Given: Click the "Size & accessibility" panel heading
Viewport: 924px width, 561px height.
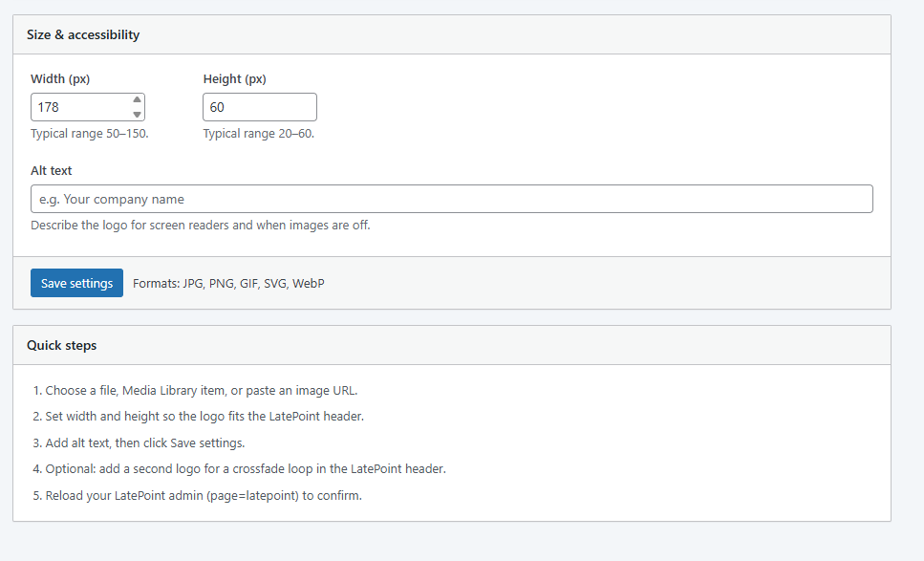Looking at the screenshot, I should coord(83,34).
